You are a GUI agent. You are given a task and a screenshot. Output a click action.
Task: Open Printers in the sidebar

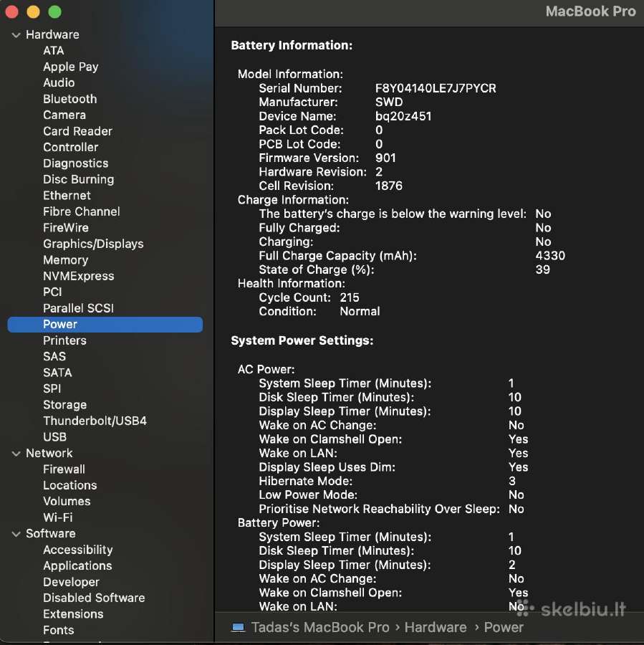64,340
